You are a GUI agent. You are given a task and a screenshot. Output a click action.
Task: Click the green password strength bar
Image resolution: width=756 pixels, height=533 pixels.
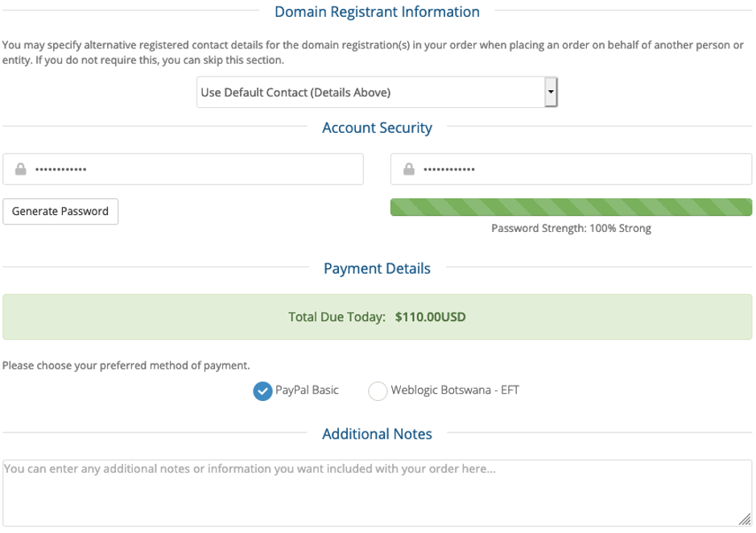coord(572,208)
